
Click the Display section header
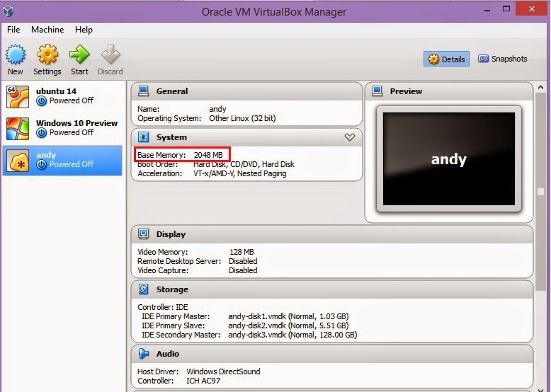(x=332, y=234)
